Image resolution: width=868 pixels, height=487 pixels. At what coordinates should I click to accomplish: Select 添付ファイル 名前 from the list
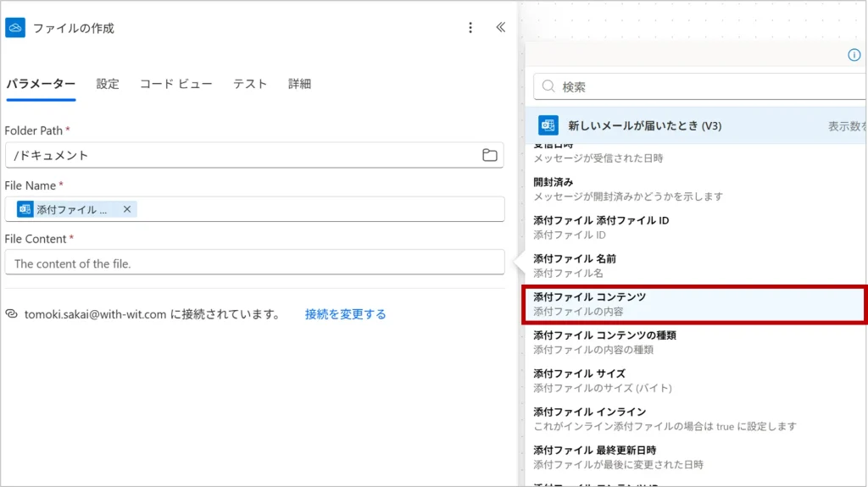click(575, 258)
